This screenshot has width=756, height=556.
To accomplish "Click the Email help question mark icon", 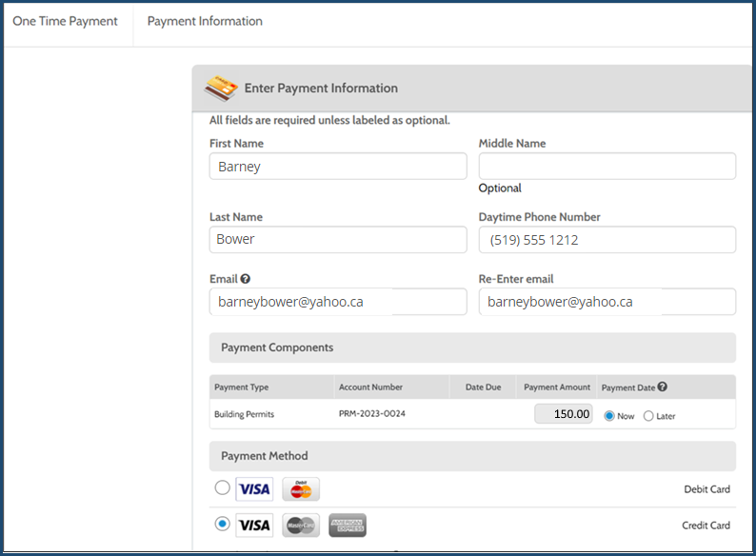I will point(246,279).
